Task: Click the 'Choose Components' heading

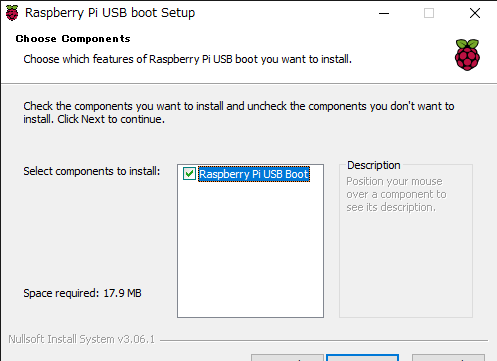Action: 73,39
